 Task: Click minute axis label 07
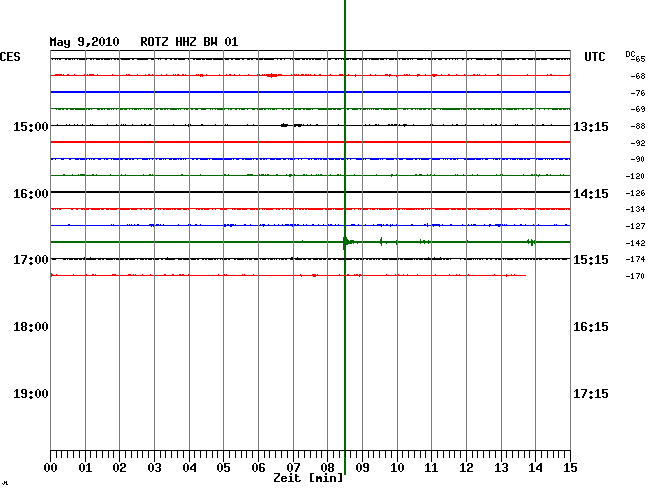293,468
